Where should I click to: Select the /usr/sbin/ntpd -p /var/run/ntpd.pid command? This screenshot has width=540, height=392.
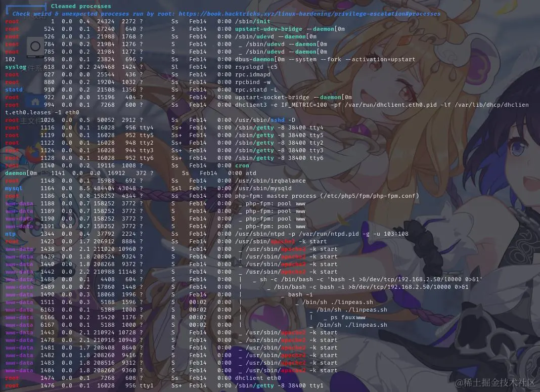click(321, 234)
